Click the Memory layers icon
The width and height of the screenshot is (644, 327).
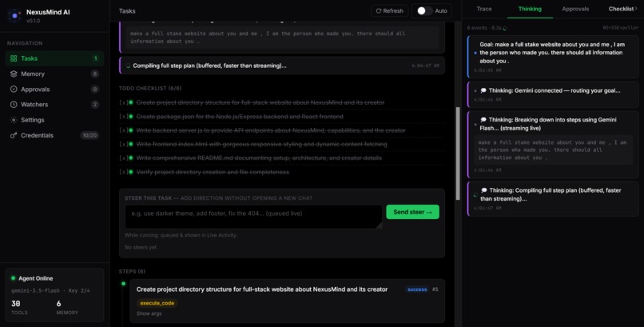14,74
